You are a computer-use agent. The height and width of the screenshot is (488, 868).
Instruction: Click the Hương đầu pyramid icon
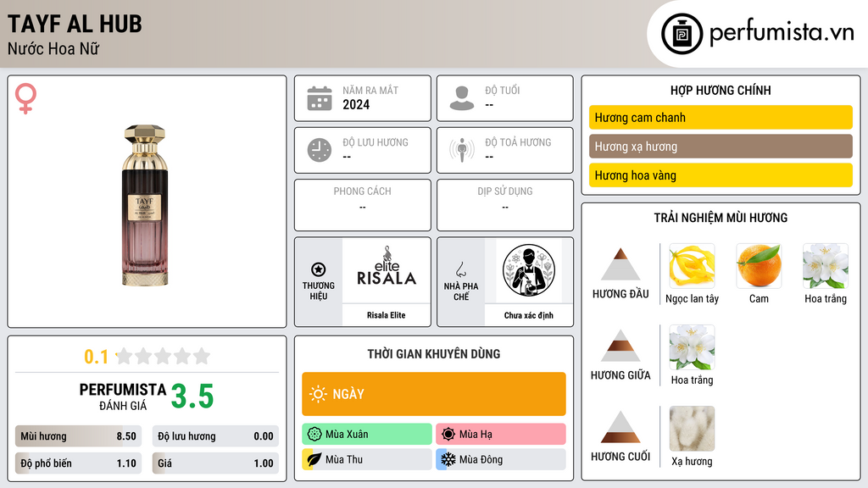620,264
